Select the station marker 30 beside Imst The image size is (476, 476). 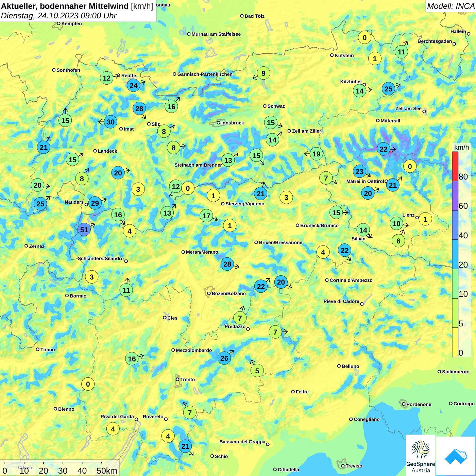[x=111, y=122]
